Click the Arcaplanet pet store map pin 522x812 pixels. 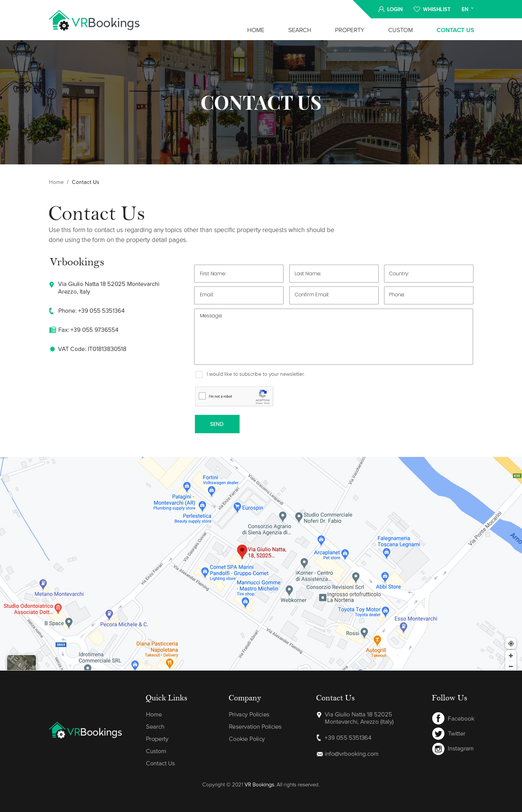pyautogui.click(x=345, y=554)
